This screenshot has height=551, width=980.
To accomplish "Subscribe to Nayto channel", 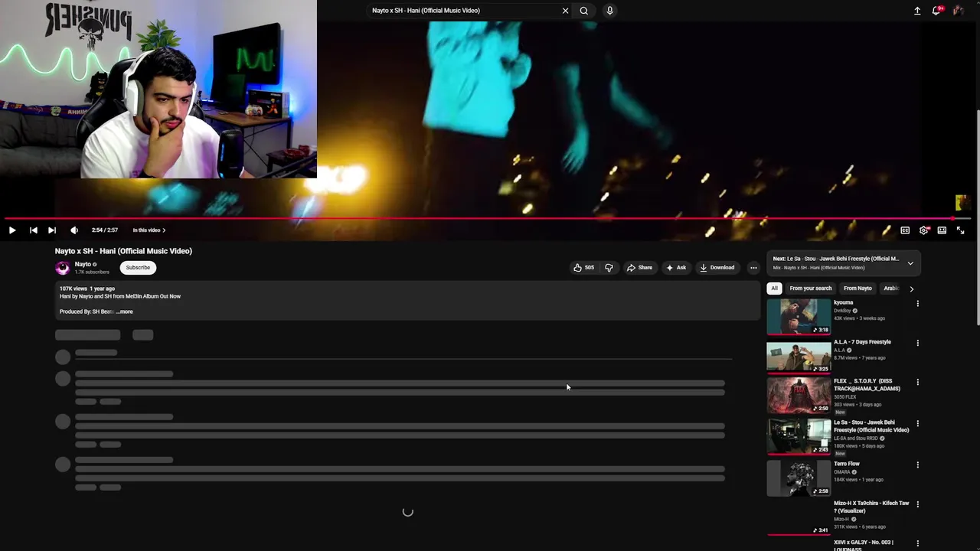I will (138, 268).
